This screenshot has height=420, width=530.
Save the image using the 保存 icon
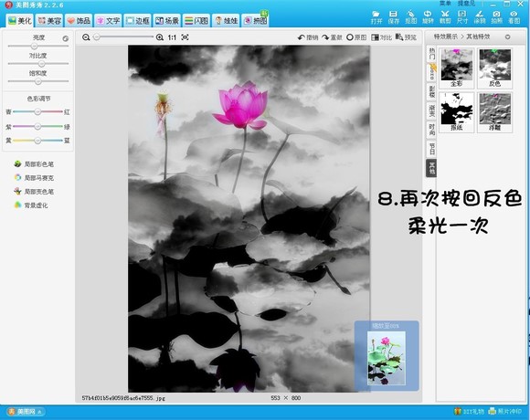click(x=393, y=17)
